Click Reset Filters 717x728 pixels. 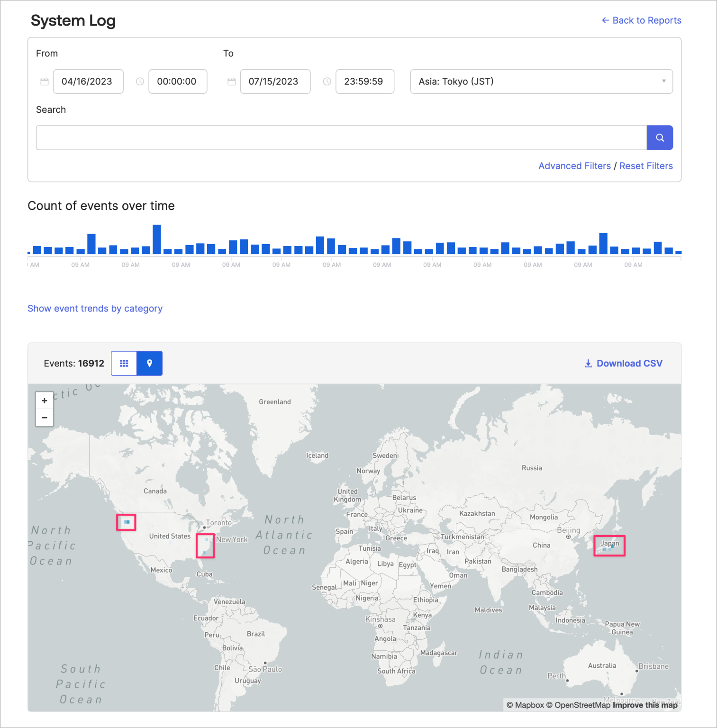coord(646,165)
